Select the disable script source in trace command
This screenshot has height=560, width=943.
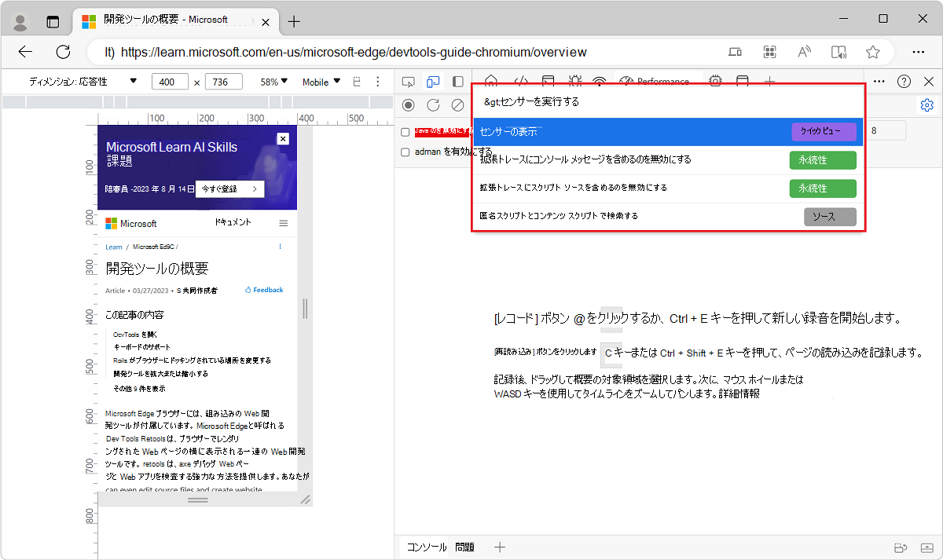coord(668,188)
